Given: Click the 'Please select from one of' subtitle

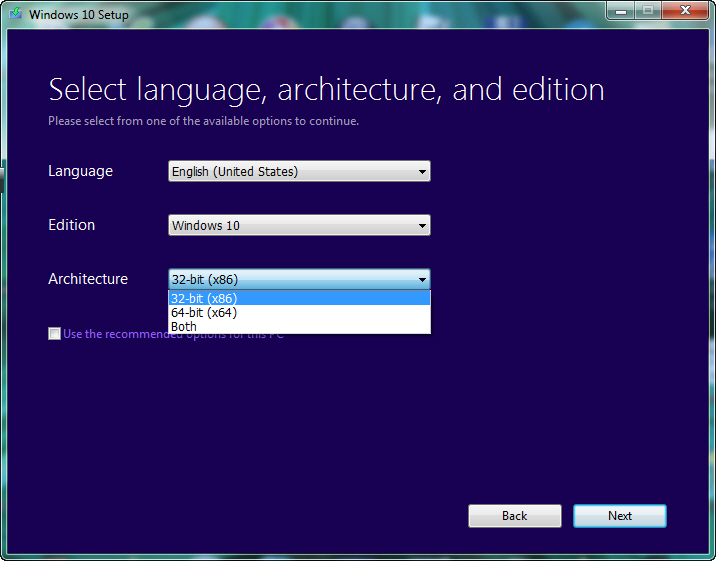Looking at the screenshot, I should (x=203, y=121).
